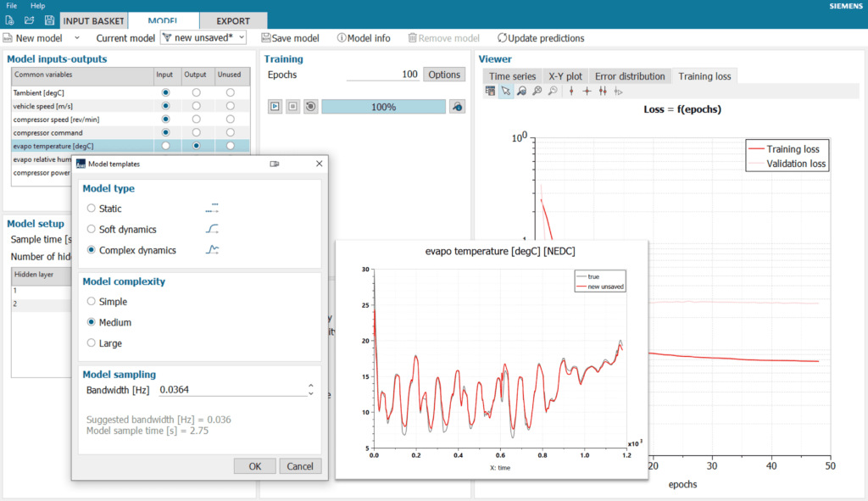Open the plot data table icon
868x501 pixels.
pos(490,91)
